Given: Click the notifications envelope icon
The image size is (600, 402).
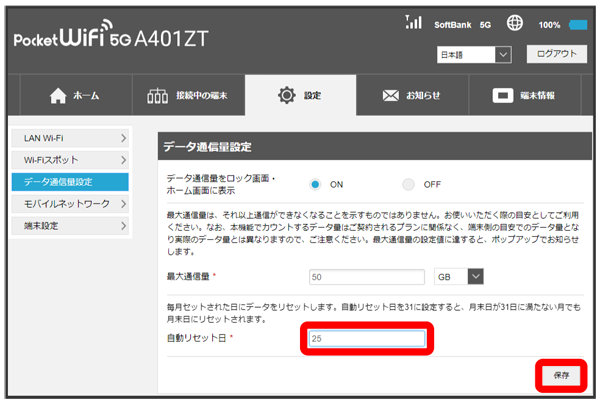Looking at the screenshot, I should click(x=391, y=96).
